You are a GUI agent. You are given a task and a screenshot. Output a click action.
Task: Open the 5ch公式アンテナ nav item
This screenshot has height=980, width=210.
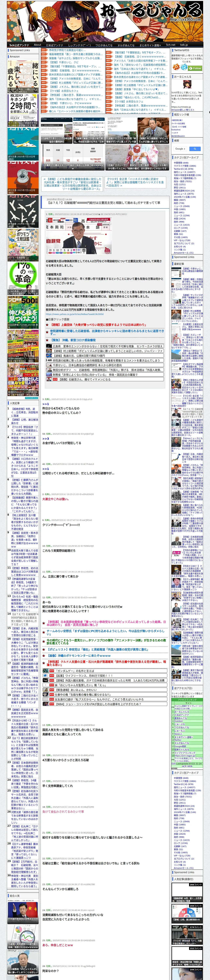(x=19, y=45)
